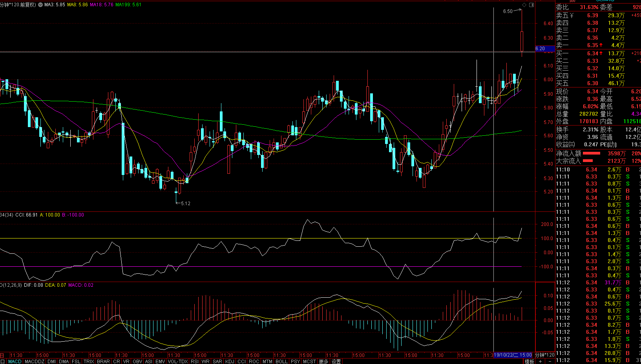
Task: Click the 6.50 high price annotation
Action: tap(508, 11)
